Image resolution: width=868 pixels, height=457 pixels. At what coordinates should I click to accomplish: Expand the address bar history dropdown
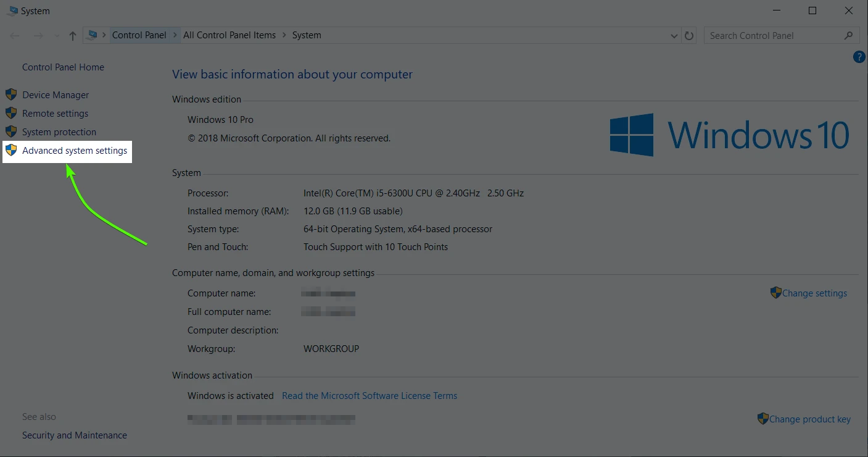tap(674, 36)
